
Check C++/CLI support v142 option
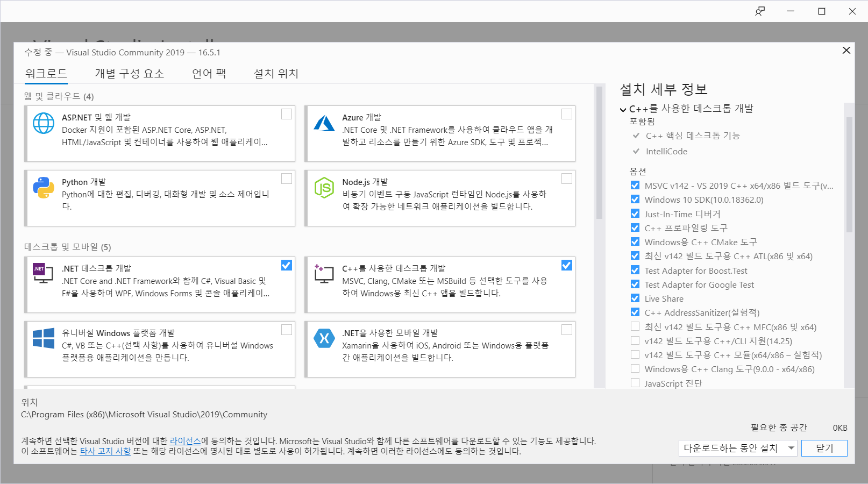pos(635,340)
